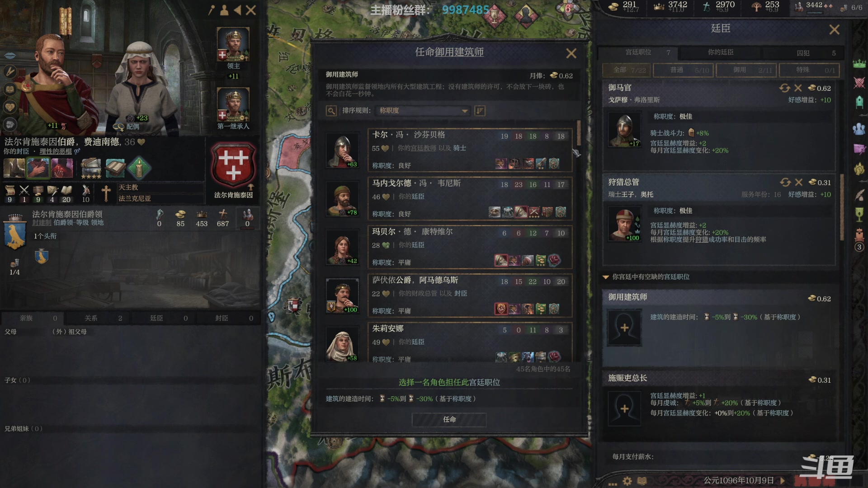The height and width of the screenshot is (488, 868).
Task: Toggle the 御用 filter
Action: [746, 70]
